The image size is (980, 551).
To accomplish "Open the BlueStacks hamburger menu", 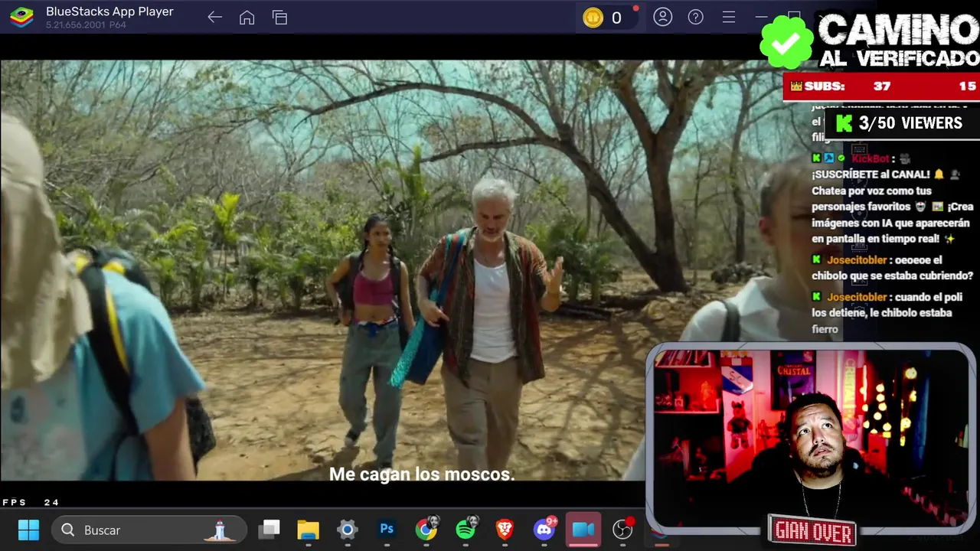I will pyautogui.click(x=729, y=17).
